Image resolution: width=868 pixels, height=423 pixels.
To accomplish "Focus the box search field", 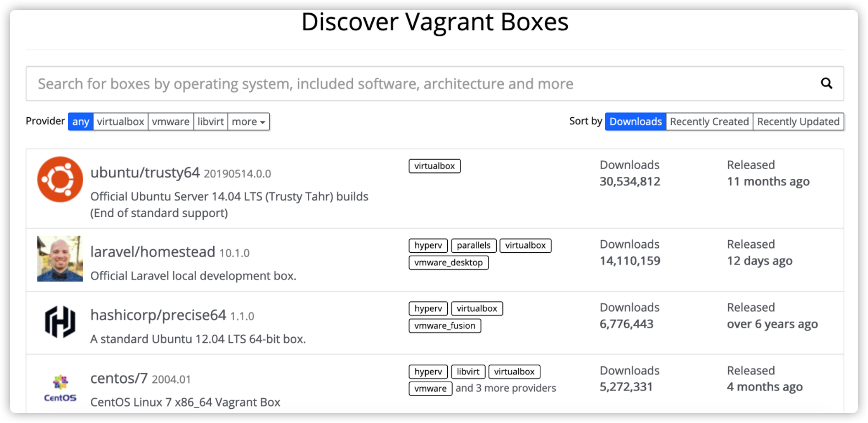I will (435, 84).
